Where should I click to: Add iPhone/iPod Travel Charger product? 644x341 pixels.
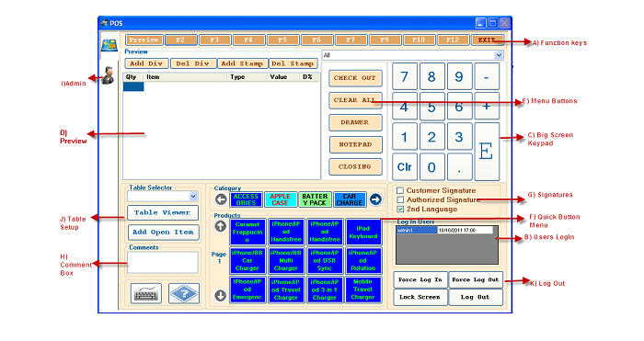coord(286,290)
